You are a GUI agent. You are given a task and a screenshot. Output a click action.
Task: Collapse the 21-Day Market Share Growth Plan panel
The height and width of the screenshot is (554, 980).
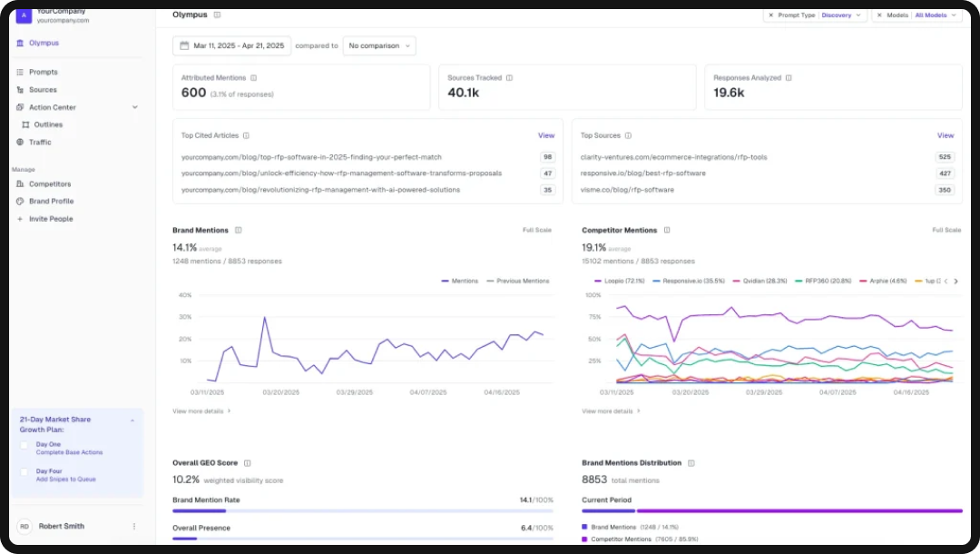click(132, 420)
